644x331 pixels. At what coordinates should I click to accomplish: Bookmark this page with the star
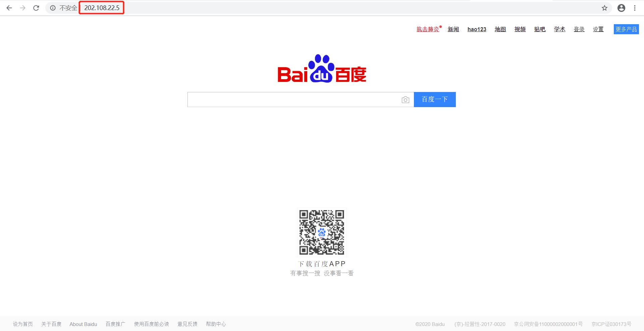tap(605, 8)
